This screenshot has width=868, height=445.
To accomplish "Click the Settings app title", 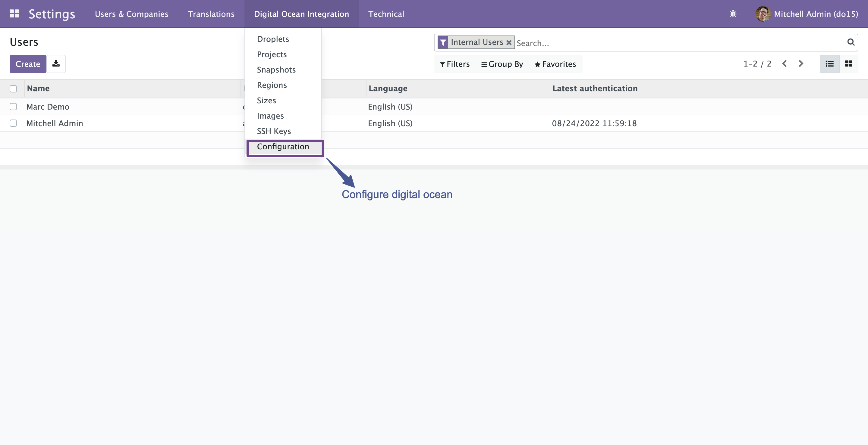I will pos(52,14).
